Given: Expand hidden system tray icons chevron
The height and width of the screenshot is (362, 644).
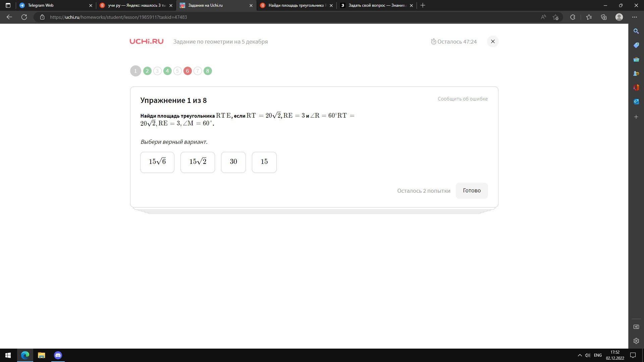Looking at the screenshot, I should pos(580,355).
